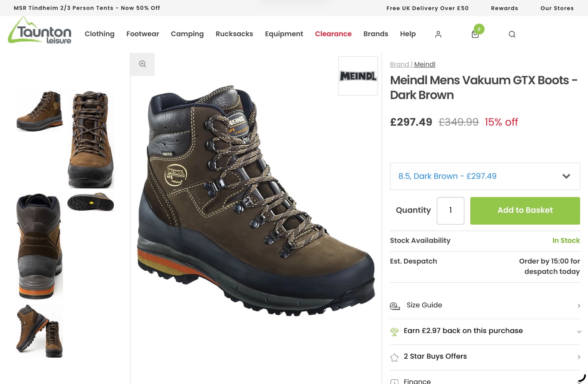The height and width of the screenshot is (384, 588).
Task: Expand the 2 Star Buys Offers row
Action: [485, 357]
